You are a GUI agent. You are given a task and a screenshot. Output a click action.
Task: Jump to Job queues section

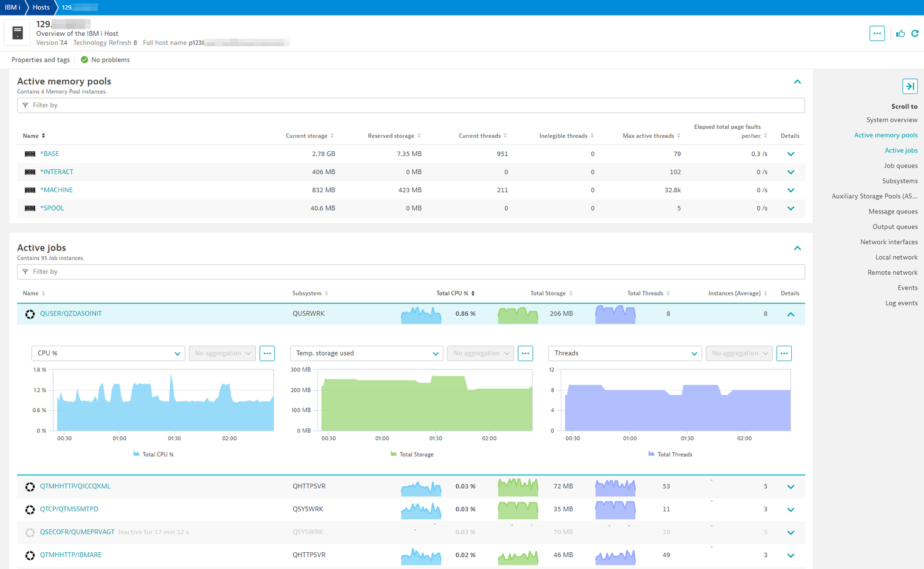[900, 166]
